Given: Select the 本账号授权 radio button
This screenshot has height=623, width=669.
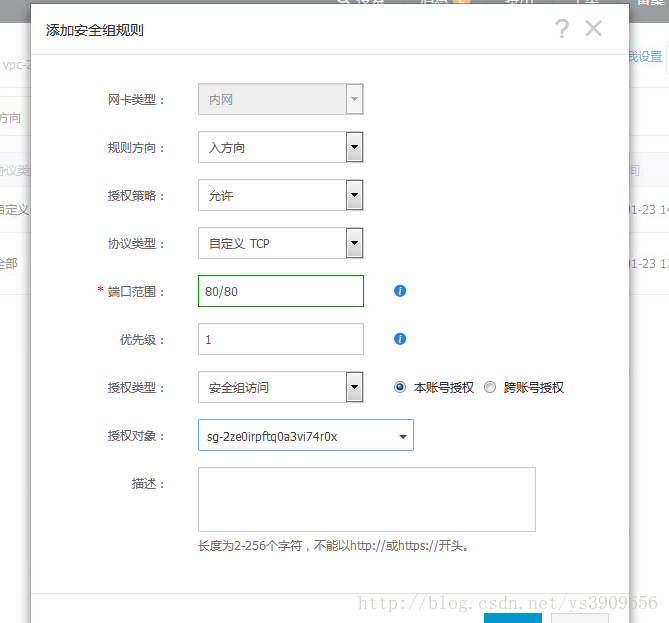Looking at the screenshot, I should click(x=400, y=387).
